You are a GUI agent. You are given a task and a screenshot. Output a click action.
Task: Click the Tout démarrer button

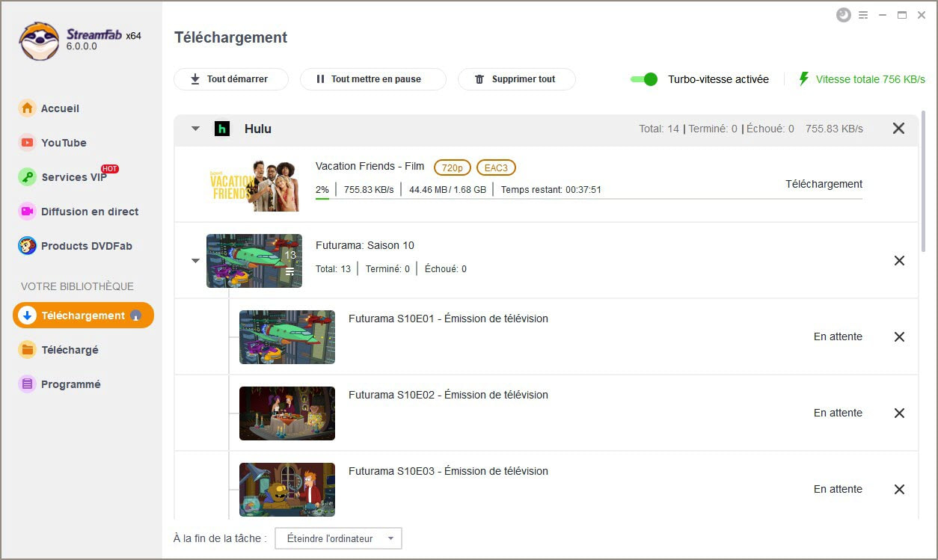click(x=231, y=79)
